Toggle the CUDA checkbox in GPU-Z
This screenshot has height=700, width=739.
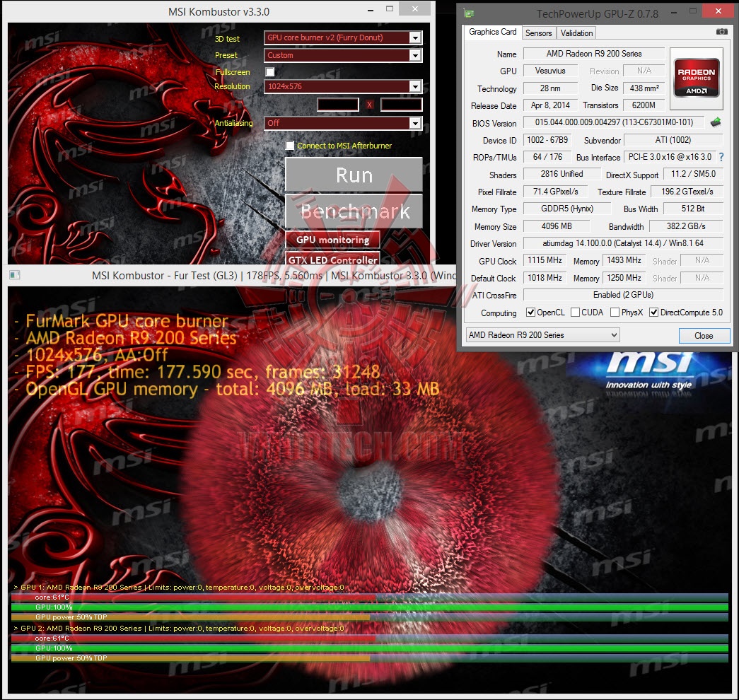click(575, 312)
